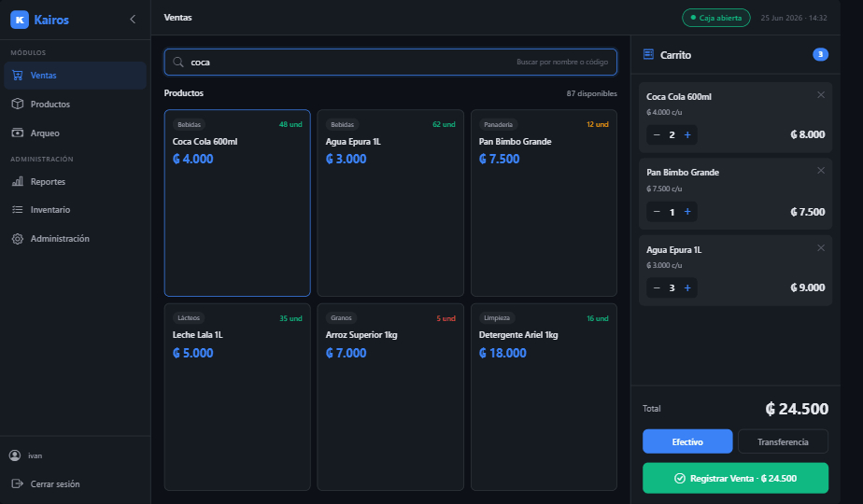The width and height of the screenshot is (863, 504).
Task: Open Reportes in the sidebar
Action: click(x=75, y=182)
